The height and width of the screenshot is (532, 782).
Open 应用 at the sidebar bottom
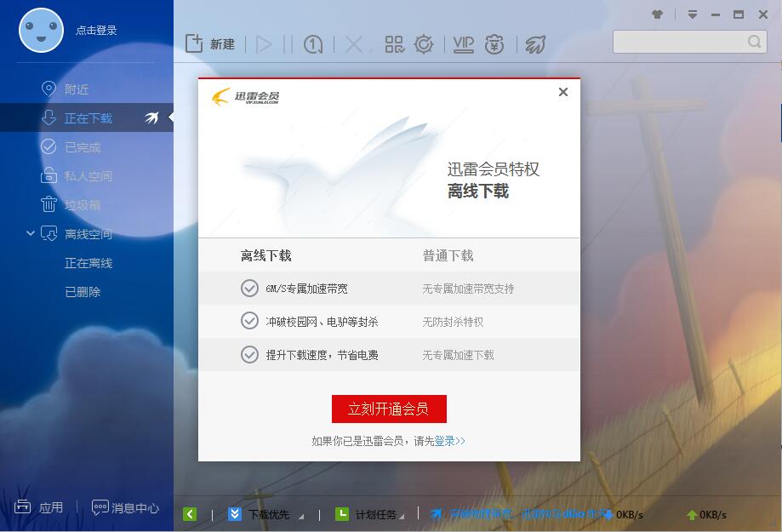point(39,507)
